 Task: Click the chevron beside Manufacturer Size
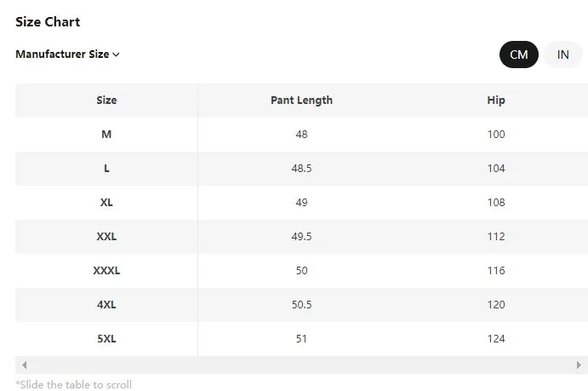point(116,55)
